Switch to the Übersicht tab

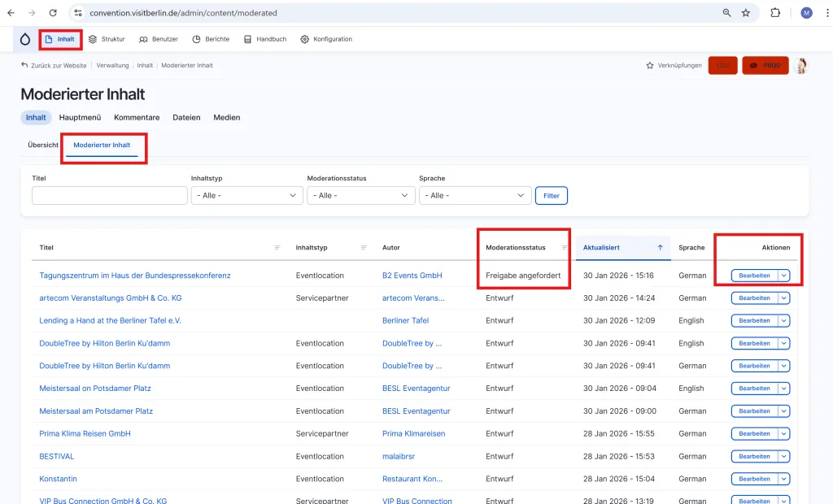43,146
